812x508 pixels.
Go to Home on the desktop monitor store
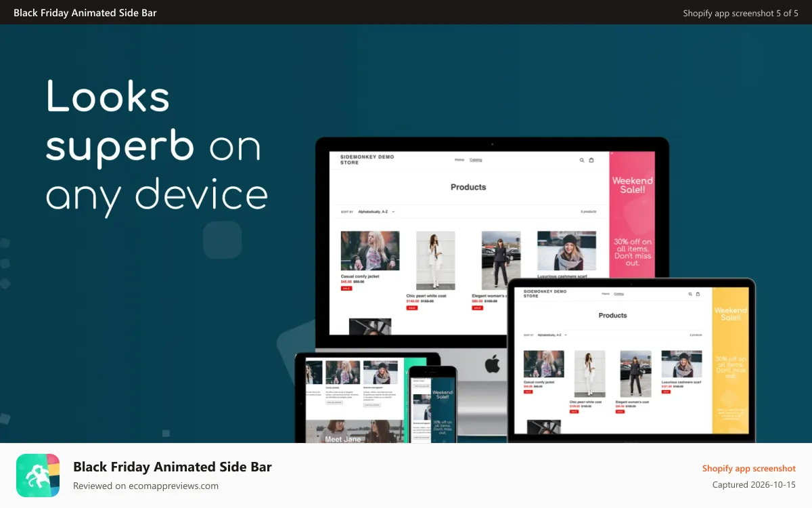click(x=459, y=160)
